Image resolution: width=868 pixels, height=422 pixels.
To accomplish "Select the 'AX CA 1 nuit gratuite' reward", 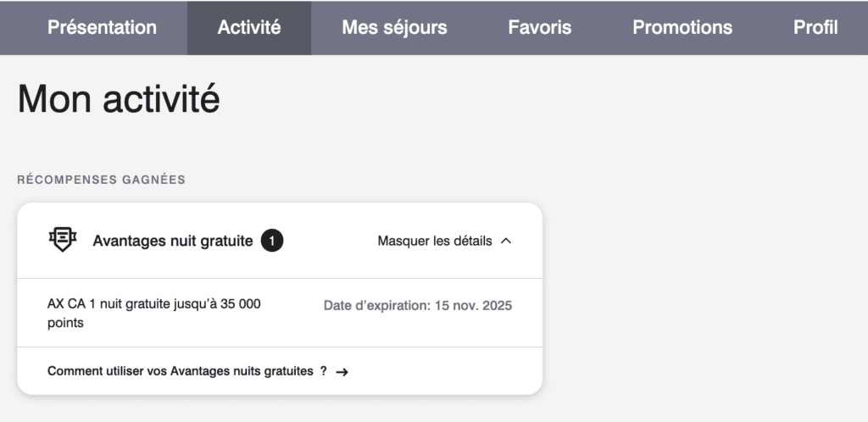I will click(x=127, y=304).
